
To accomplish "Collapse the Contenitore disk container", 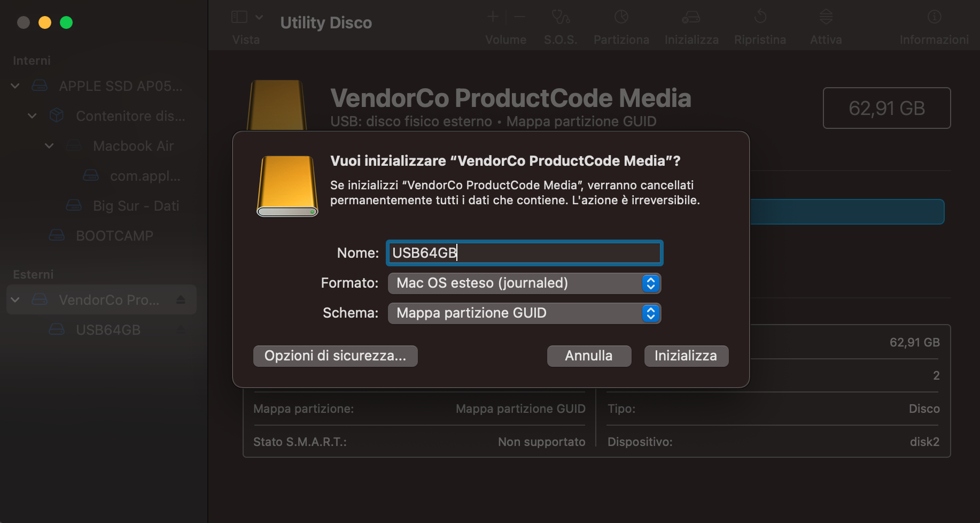I will (x=32, y=116).
